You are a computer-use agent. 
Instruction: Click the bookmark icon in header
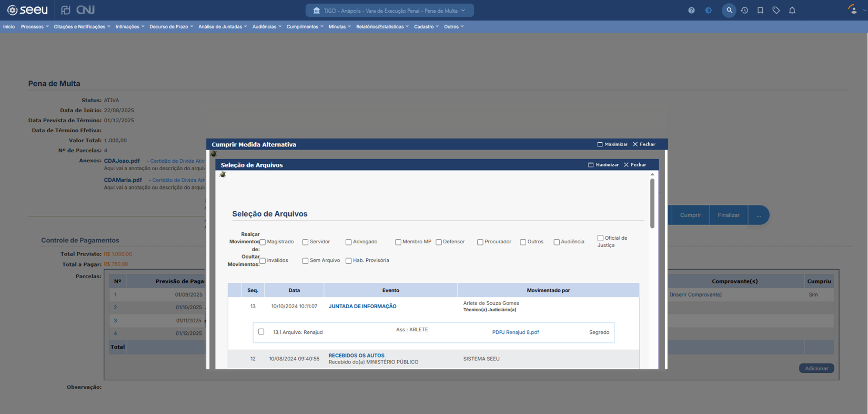click(x=760, y=11)
